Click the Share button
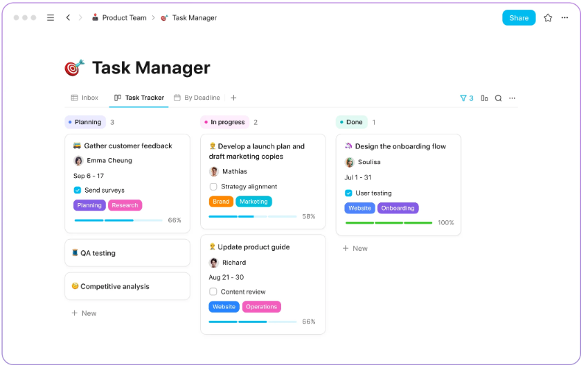588x370 pixels. point(519,17)
